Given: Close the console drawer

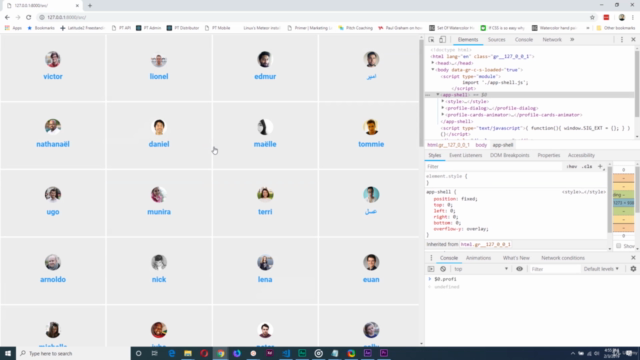Looking at the screenshot, I should [633, 258].
